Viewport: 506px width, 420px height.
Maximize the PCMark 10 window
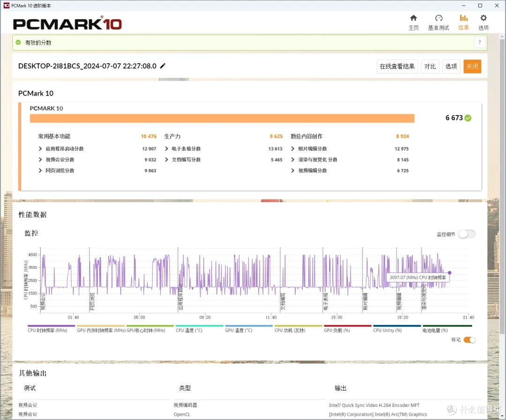480,6
